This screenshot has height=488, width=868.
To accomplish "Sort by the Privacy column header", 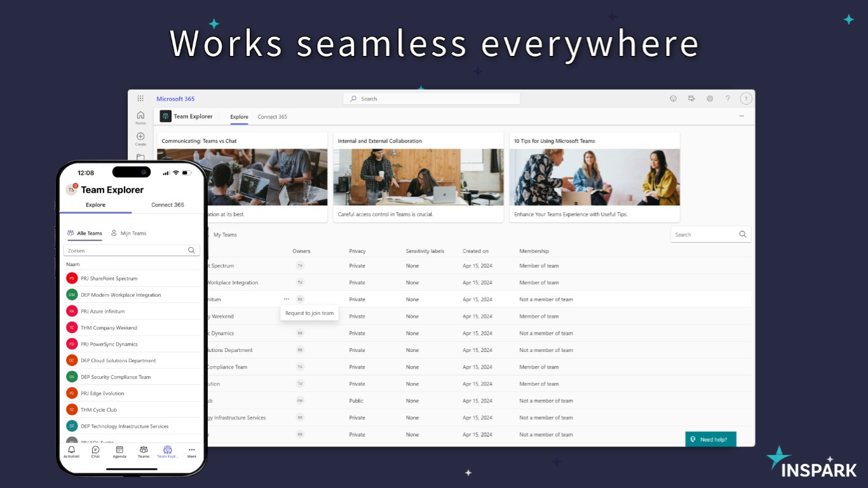I will [357, 251].
